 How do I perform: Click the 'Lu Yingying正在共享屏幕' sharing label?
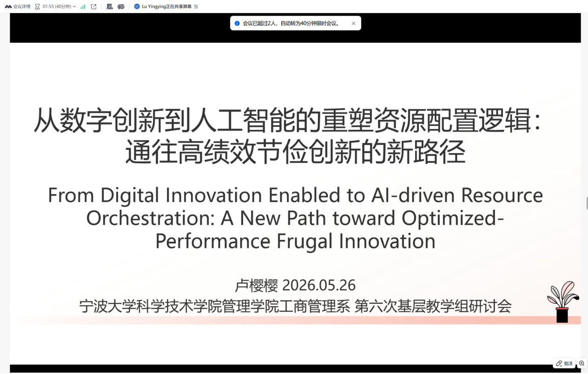click(167, 7)
